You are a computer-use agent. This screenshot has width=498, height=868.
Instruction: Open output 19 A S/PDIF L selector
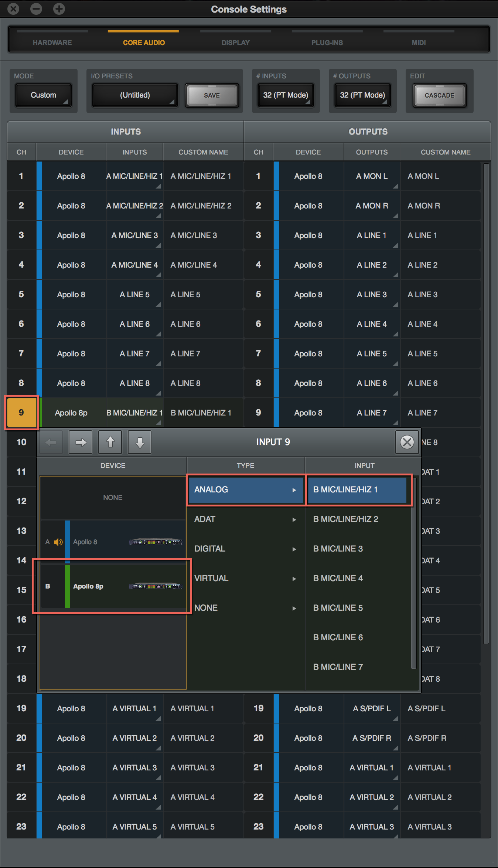tap(372, 709)
